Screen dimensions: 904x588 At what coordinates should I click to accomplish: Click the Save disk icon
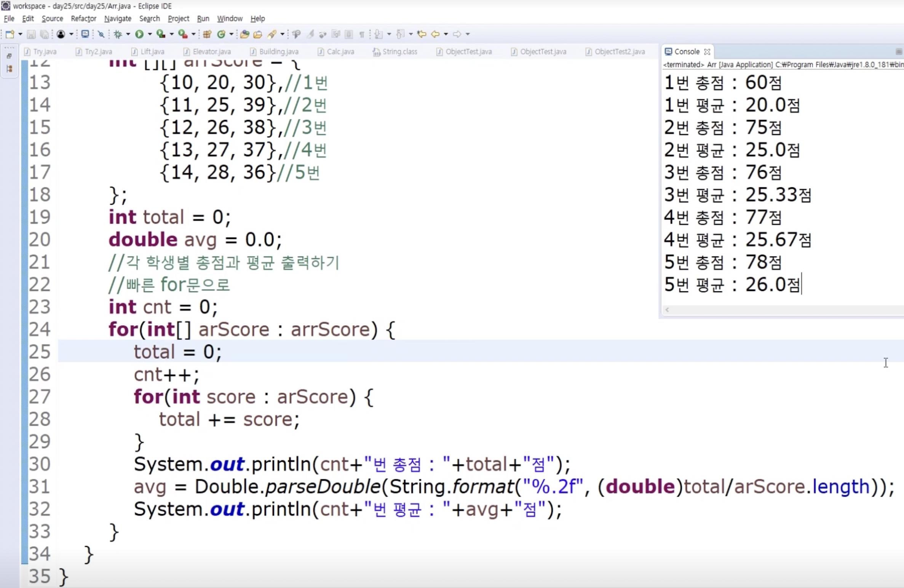[31, 34]
